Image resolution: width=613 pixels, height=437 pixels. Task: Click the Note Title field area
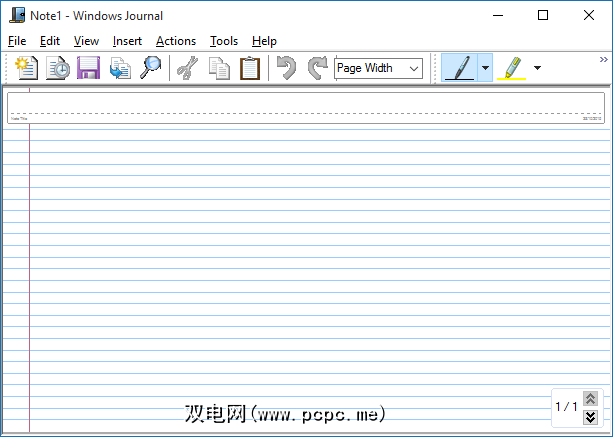[306, 108]
